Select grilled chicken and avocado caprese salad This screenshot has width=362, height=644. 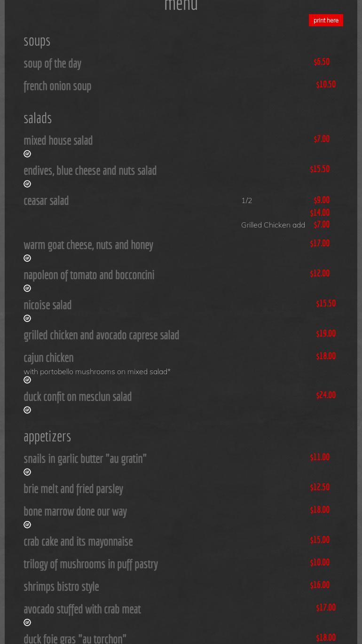coord(101,335)
